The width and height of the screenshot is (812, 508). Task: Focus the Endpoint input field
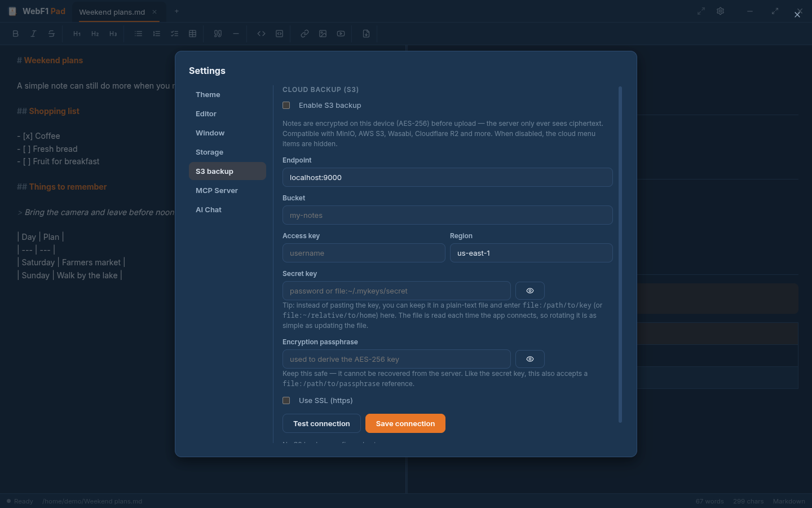click(x=448, y=177)
